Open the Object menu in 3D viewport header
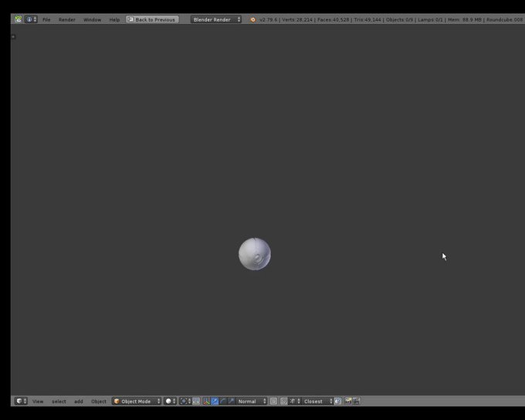 point(99,401)
